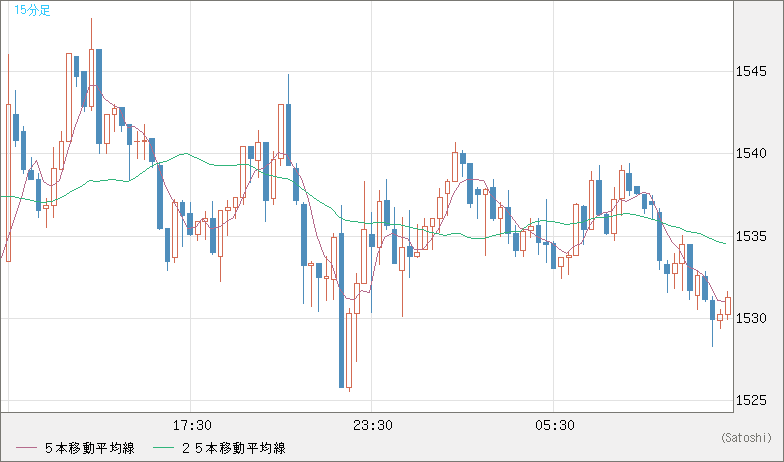The image size is (784, 462).
Task: Click the 1535 price axis label
Action: pyautogui.click(x=750, y=236)
